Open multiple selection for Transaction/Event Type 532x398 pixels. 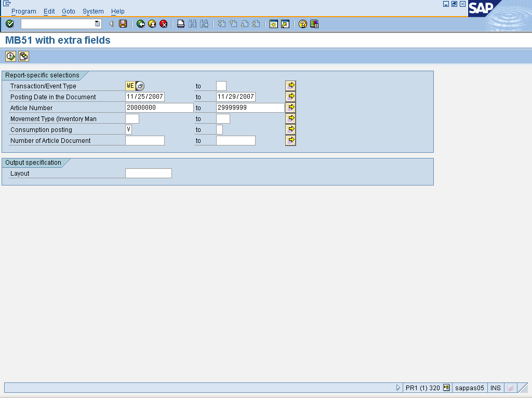click(290, 86)
